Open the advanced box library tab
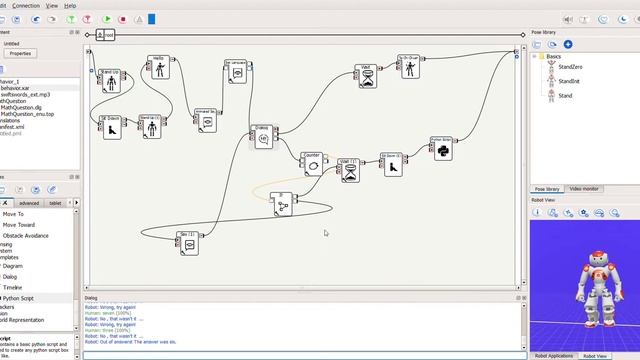The width and height of the screenshot is (640, 360). (29, 203)
